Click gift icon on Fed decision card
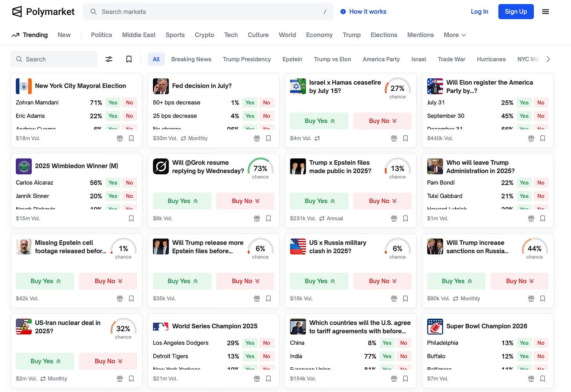Screen dimensions: 571x392 click(257, 138)
